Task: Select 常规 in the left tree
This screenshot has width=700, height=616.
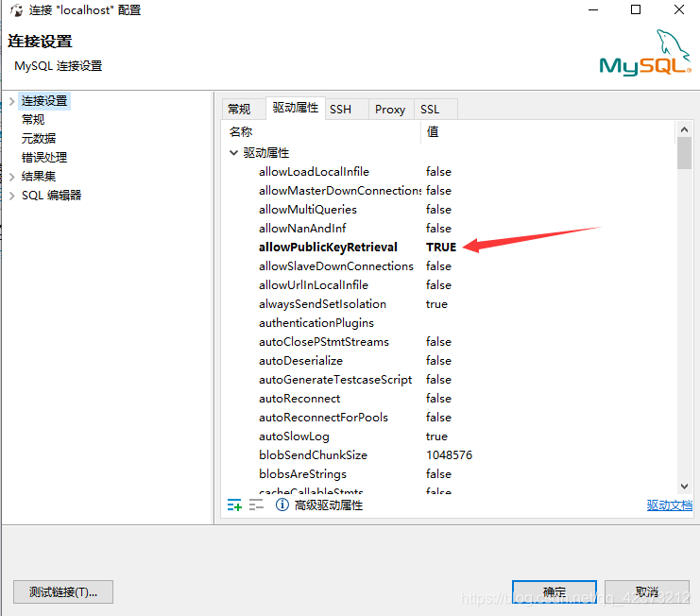Action: point(33,120)
